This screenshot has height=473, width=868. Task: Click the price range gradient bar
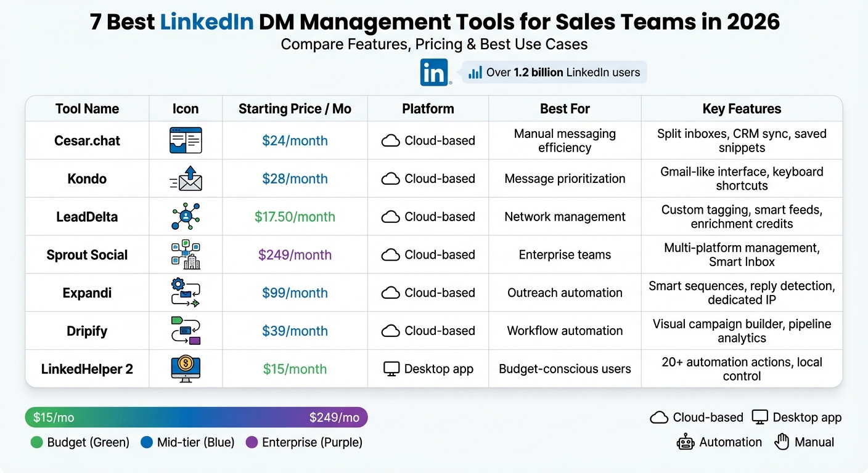(x=196, y=417)
